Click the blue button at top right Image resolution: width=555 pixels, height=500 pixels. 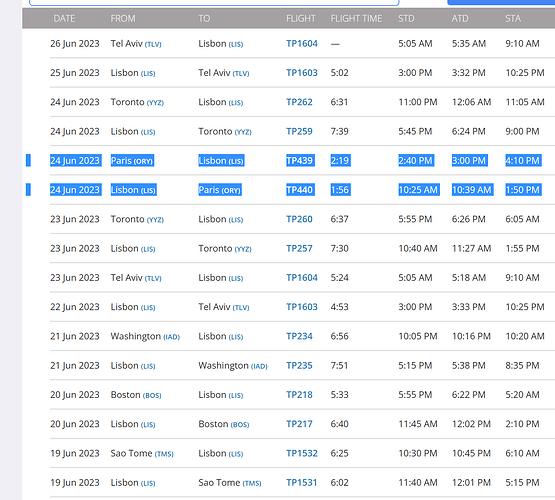pos(501,2)
